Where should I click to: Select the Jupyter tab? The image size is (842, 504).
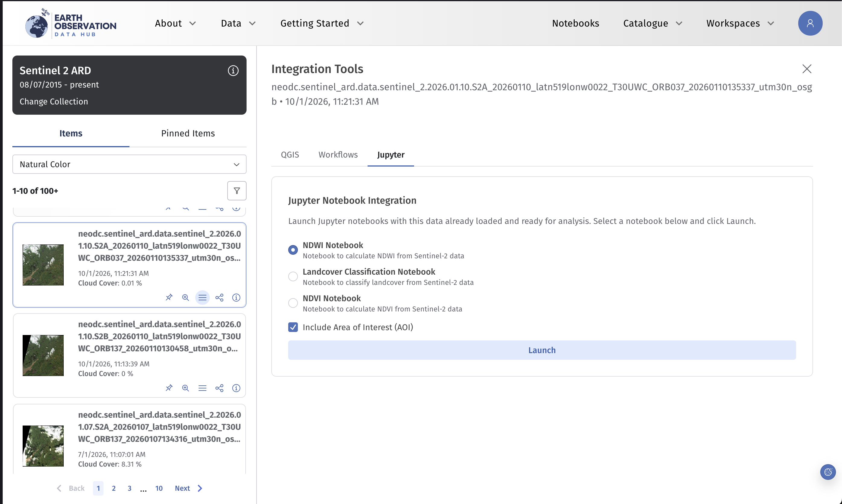[391, 155]
